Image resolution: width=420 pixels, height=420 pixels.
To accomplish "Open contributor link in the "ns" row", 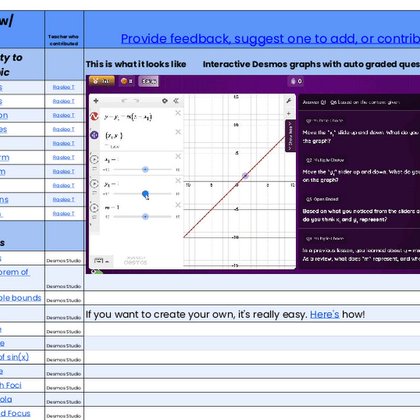I will coord(64,200).
